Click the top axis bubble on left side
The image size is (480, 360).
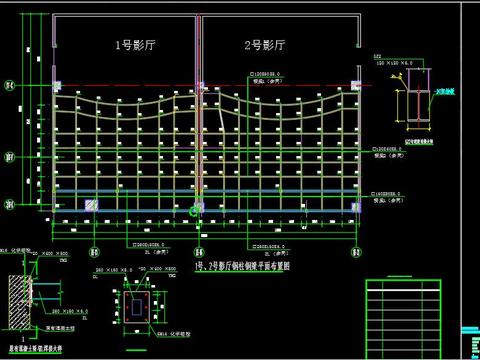click(x=9, y=86)
